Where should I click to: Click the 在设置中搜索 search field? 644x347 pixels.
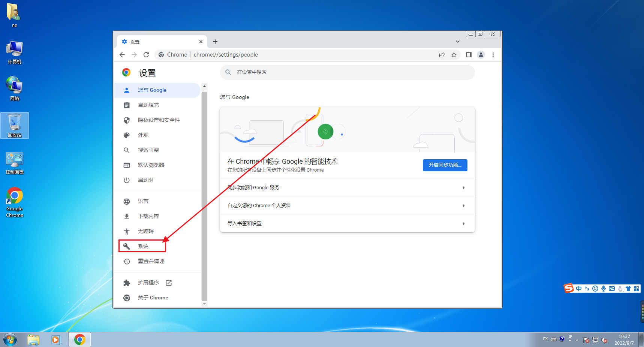[x=347, y=72]
